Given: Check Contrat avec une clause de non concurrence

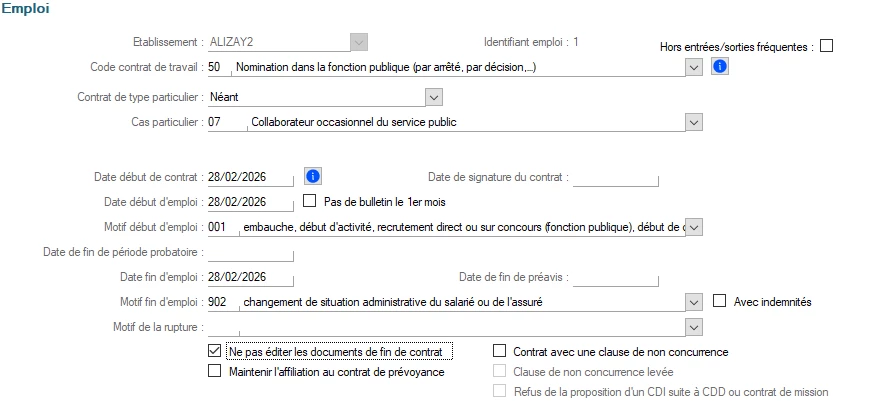Looking at the screenshot, I should click(x=500, y=352).
